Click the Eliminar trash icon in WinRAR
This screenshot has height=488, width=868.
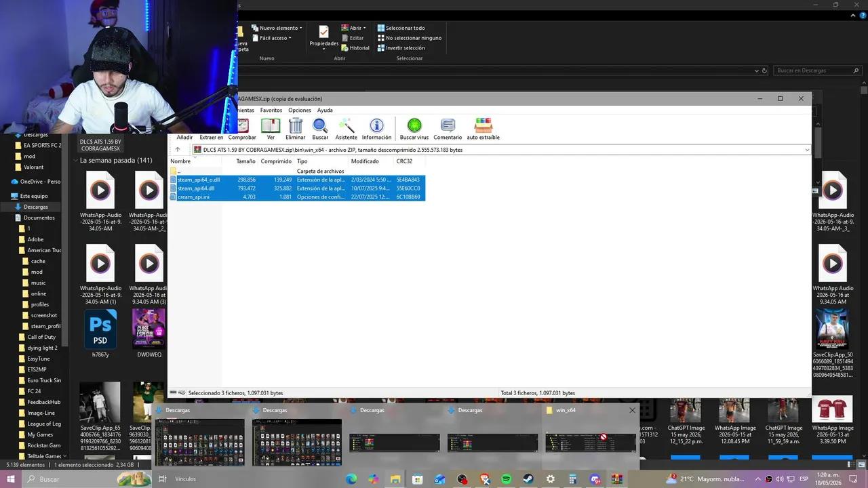pos(296,125)
